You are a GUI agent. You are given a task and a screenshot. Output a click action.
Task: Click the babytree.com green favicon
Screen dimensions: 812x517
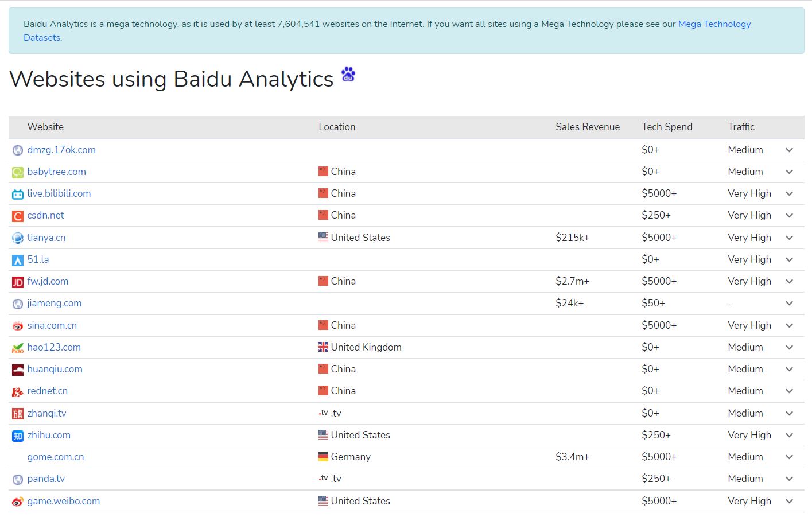(18, 172)
